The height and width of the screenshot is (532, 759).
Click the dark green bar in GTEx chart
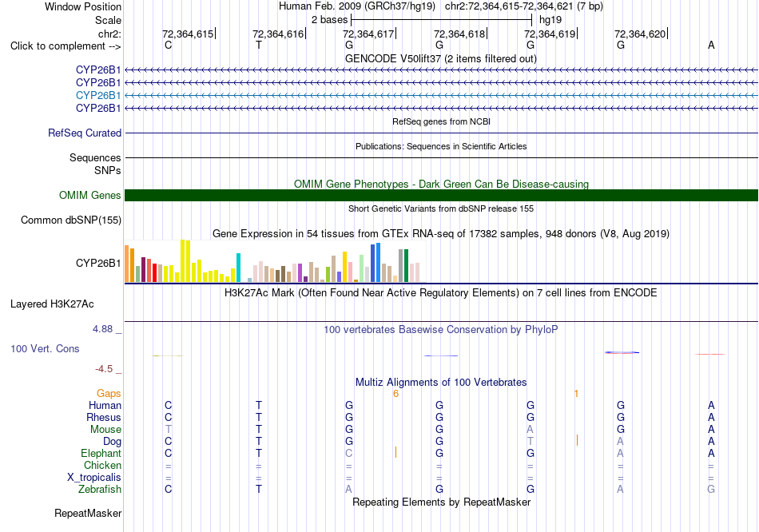tap(406, 265)
